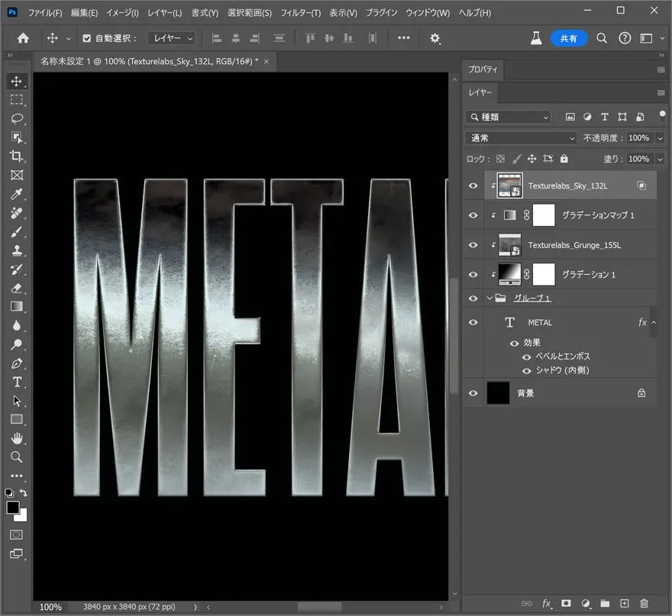The image size is (672, 616).
Task: Click the Home icon in options bar
Action: click(x=23, y=38)
